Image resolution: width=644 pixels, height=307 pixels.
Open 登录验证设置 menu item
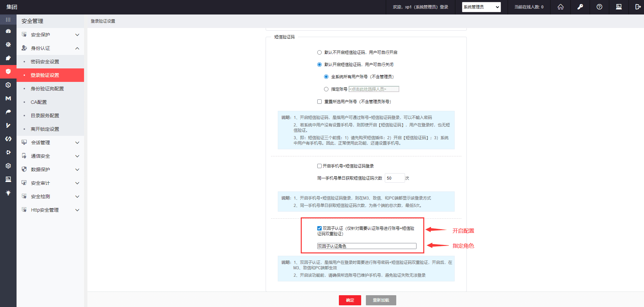tap(50, 75)
